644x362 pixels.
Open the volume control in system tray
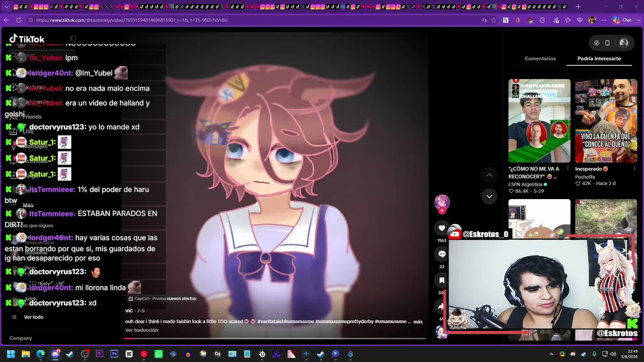613,354
